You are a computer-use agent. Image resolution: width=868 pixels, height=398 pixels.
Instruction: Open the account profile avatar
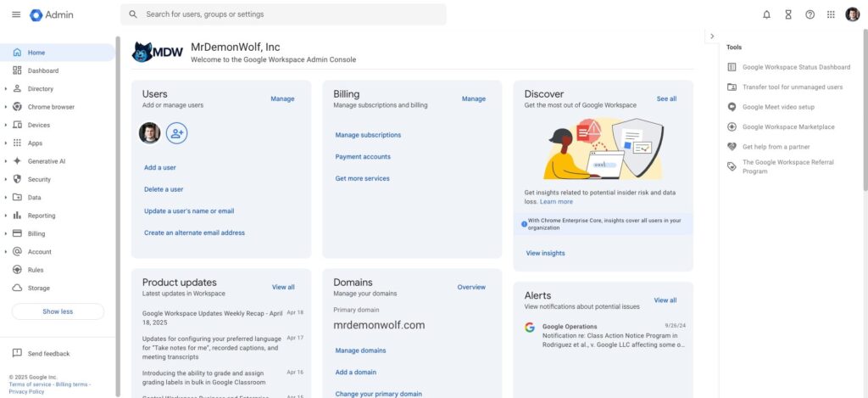[x=853, y=15]
